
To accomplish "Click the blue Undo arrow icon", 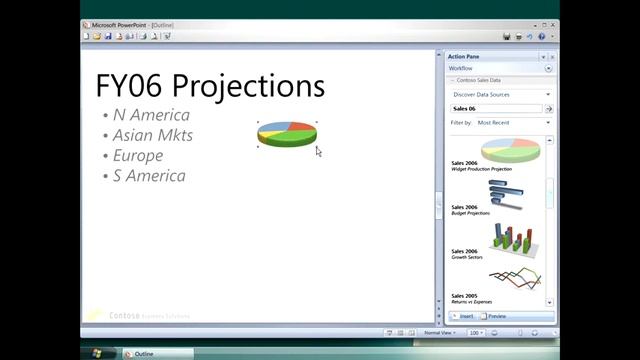I will (x=529, y=36).
